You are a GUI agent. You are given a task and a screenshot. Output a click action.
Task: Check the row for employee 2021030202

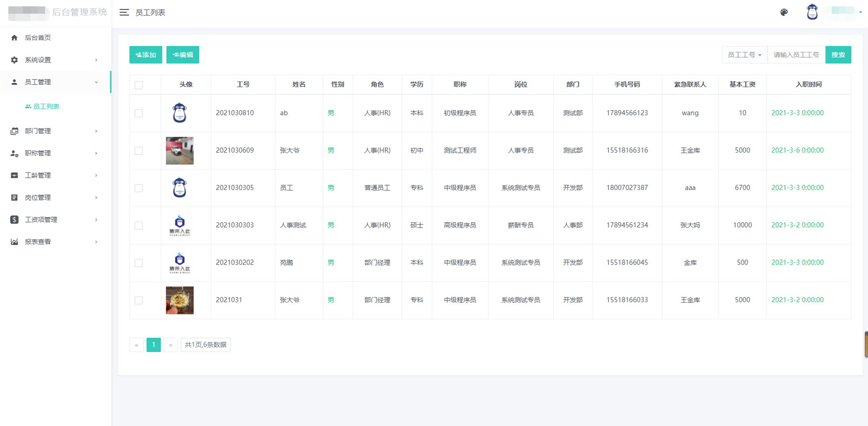tap(139, 263)
